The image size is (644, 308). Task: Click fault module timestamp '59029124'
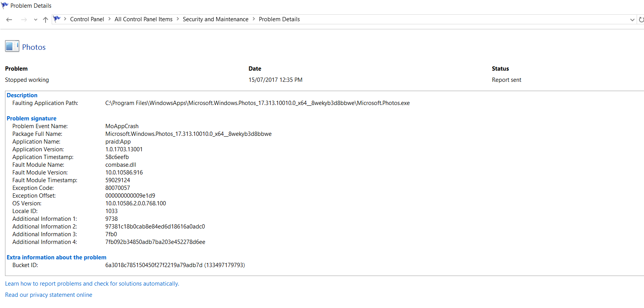118,180
